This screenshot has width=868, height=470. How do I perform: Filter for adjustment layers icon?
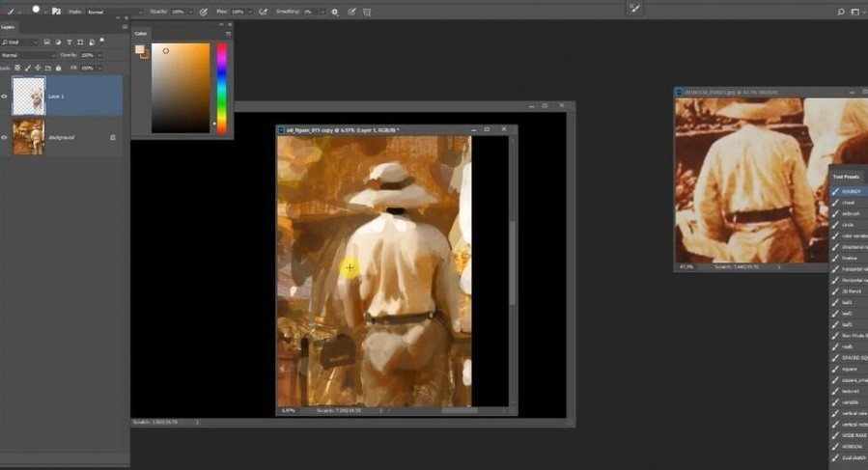pos(58,42)
